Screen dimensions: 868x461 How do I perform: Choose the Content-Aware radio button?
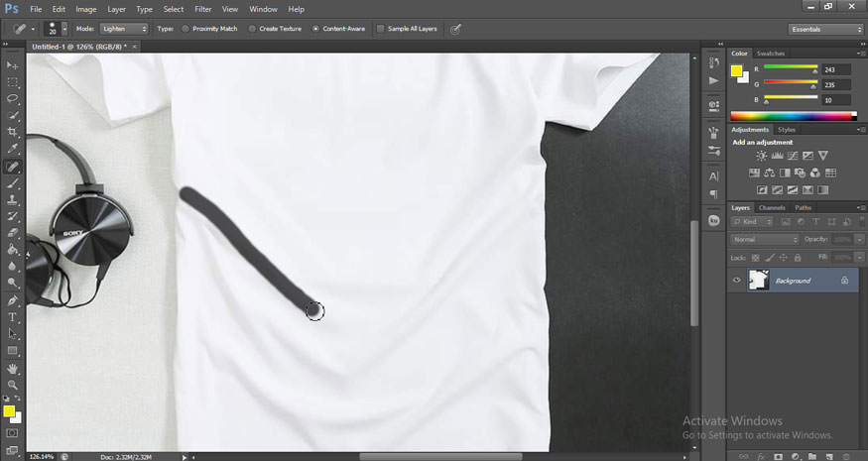[x=315, y=29]
